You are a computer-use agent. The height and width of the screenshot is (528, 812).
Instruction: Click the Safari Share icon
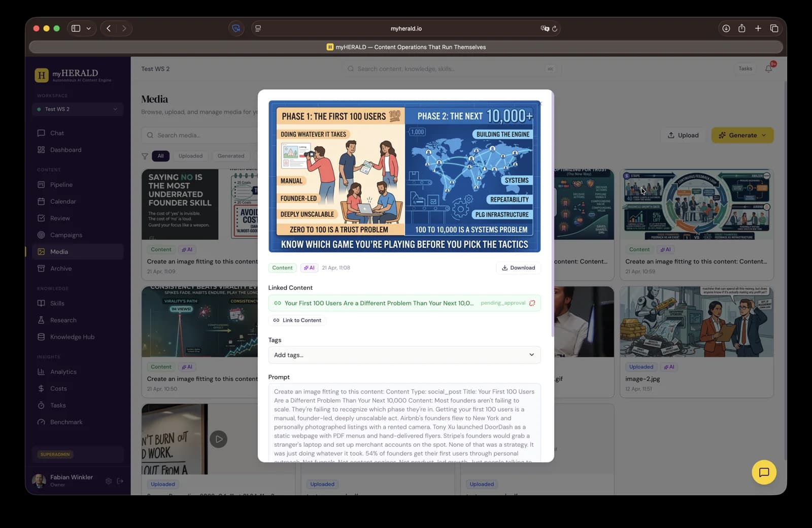pyautogui.click(x=742, y=28)
